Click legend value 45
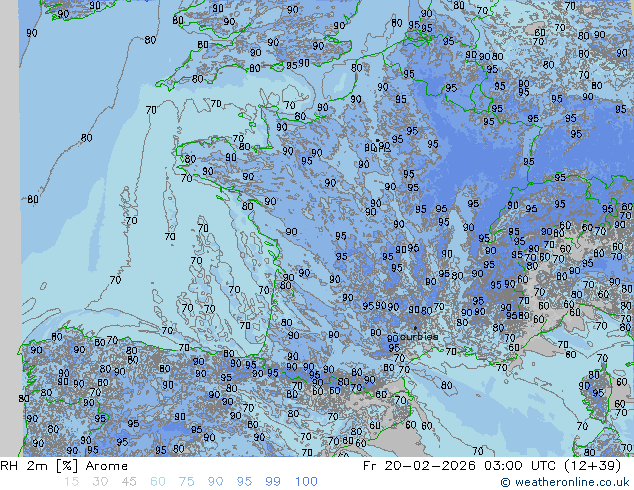Viewport: 634px width, 490px height. pos(129,482)
